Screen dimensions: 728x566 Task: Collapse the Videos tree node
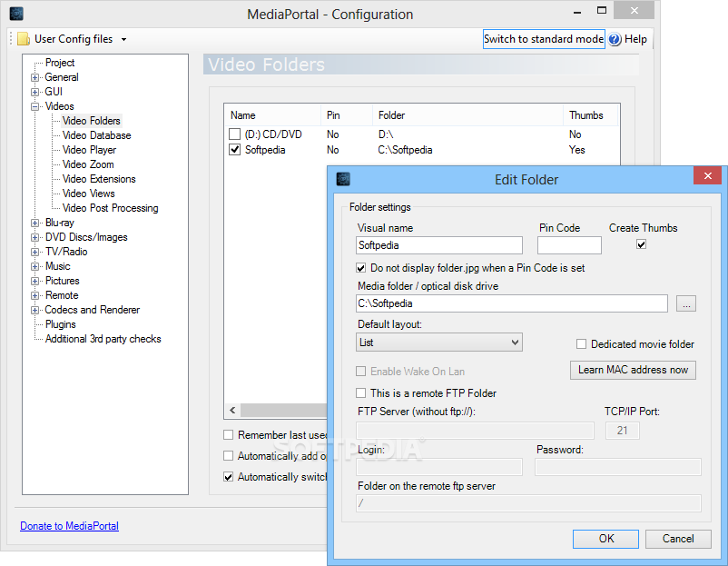point(34,106)
